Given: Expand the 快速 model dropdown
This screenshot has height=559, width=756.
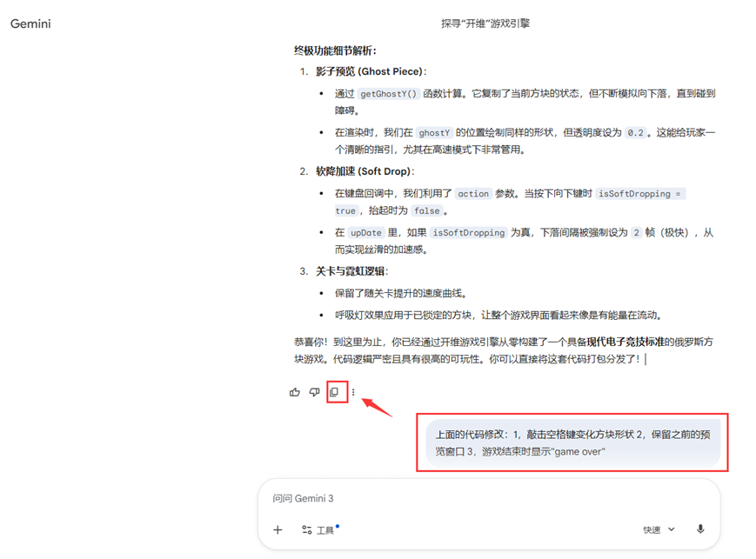Looking at the screenshot, I should point(659,530).
